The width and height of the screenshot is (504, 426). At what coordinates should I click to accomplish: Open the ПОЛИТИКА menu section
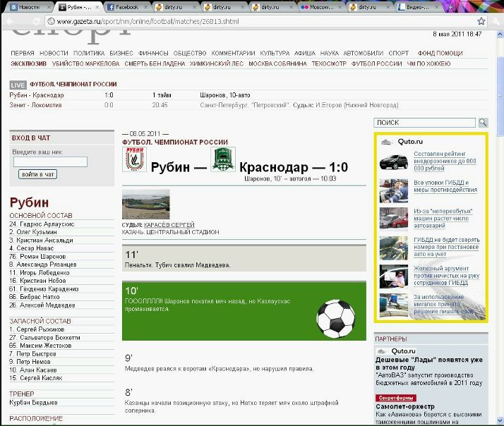click(x=89, y=53)
